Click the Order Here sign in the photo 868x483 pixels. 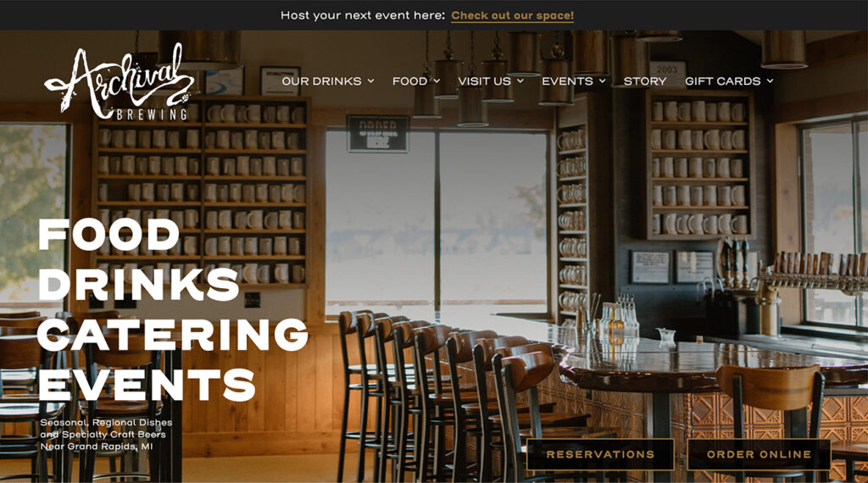(378, 133)
